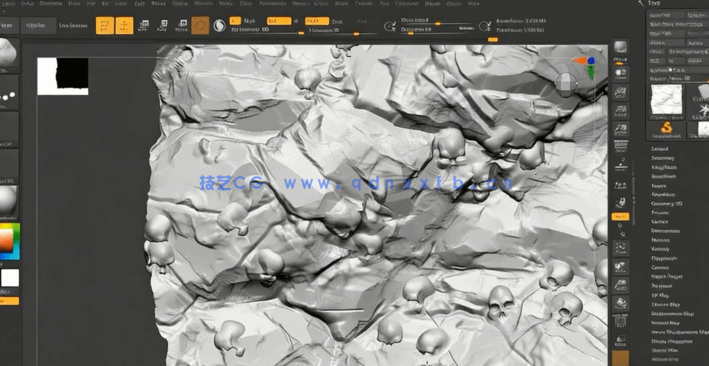Click the Draw Size circular icon

tap(484, 26)
